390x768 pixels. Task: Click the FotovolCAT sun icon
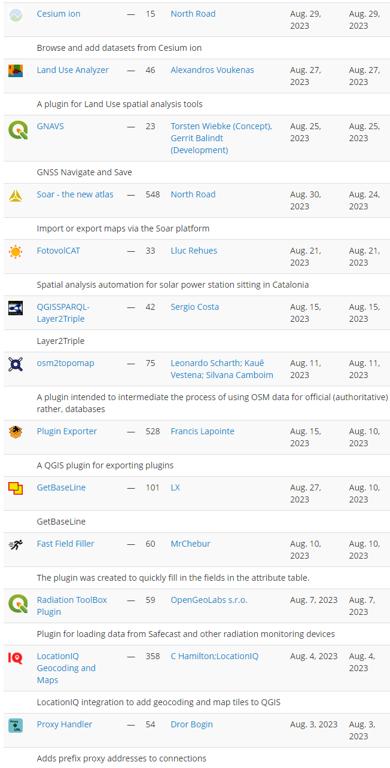tap(16, 252)
